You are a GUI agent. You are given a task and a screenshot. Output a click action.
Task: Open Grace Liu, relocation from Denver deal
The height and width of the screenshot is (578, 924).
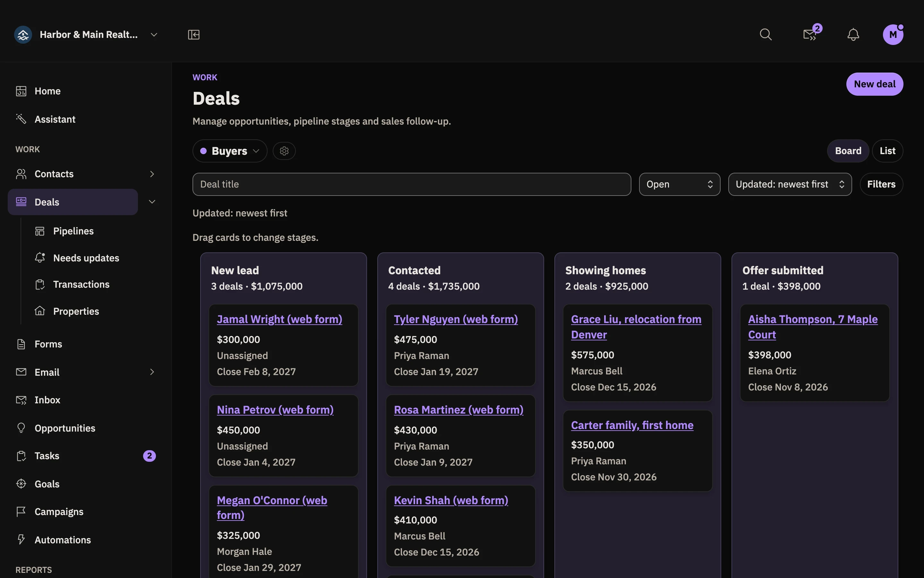pos(636,327)
